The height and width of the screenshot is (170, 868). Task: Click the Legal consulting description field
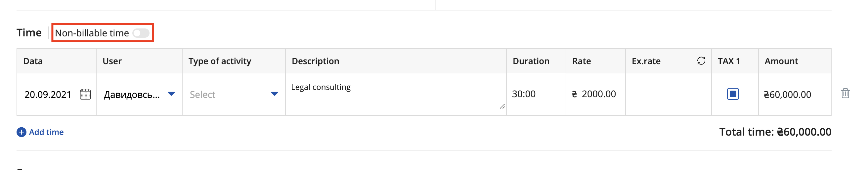(x=396, y=95)
